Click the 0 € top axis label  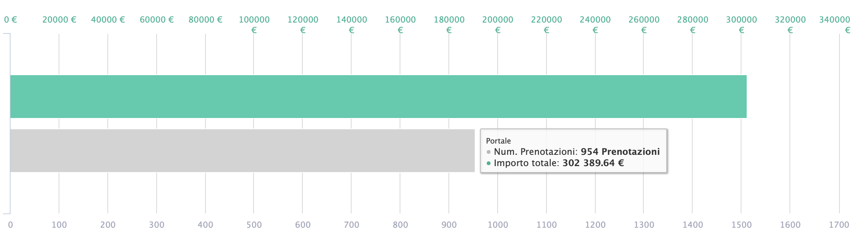(11, 20)
